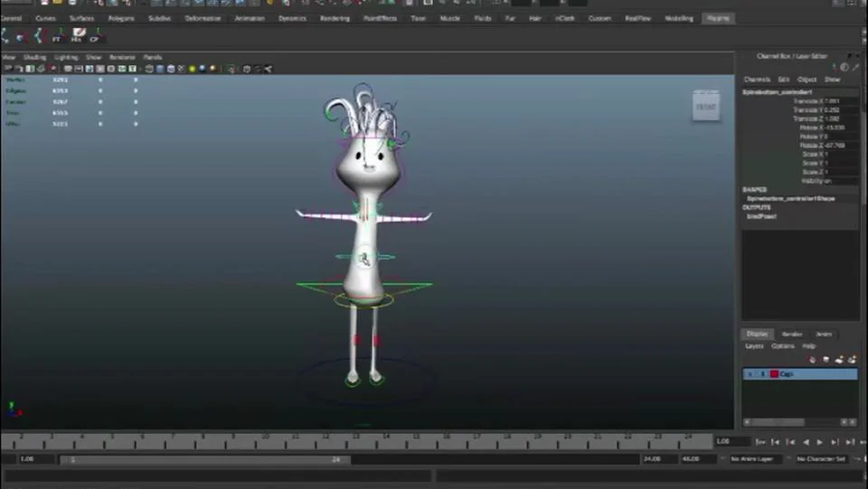Open the viewport Lighting menu
This screenshot has width=868, height=489.
(66, 57)
